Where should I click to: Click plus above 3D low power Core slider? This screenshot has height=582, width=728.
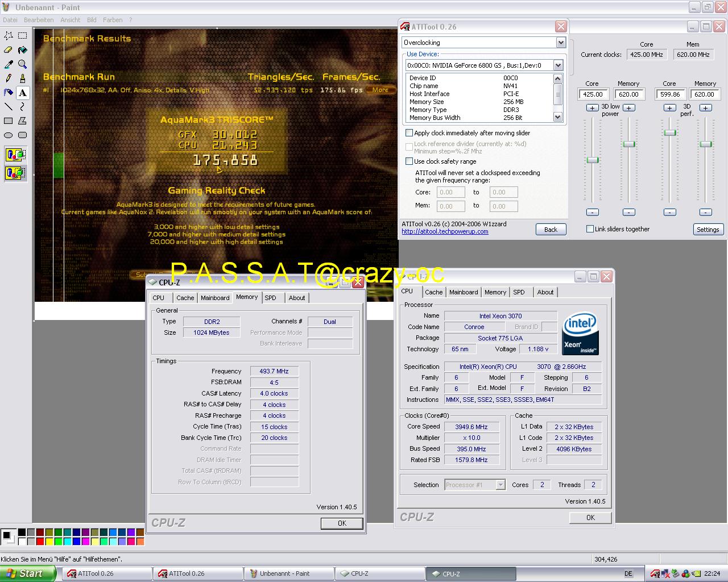(592, 107)
